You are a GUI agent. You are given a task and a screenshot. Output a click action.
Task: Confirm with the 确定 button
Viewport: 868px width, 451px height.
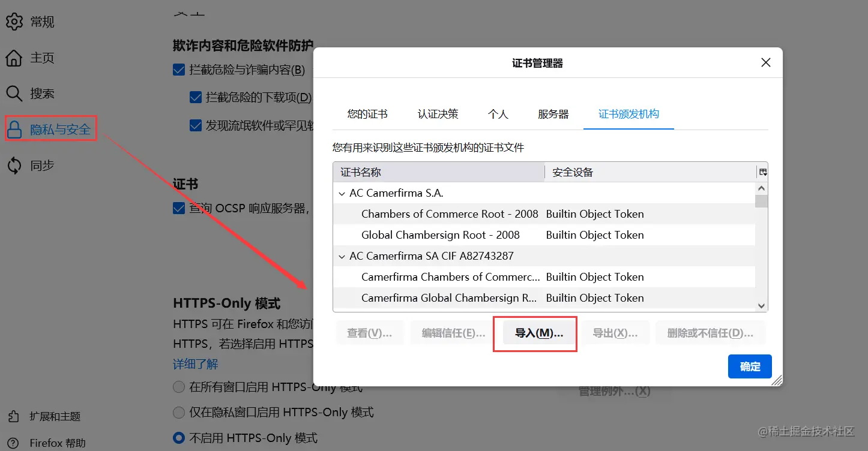[749, 366]
